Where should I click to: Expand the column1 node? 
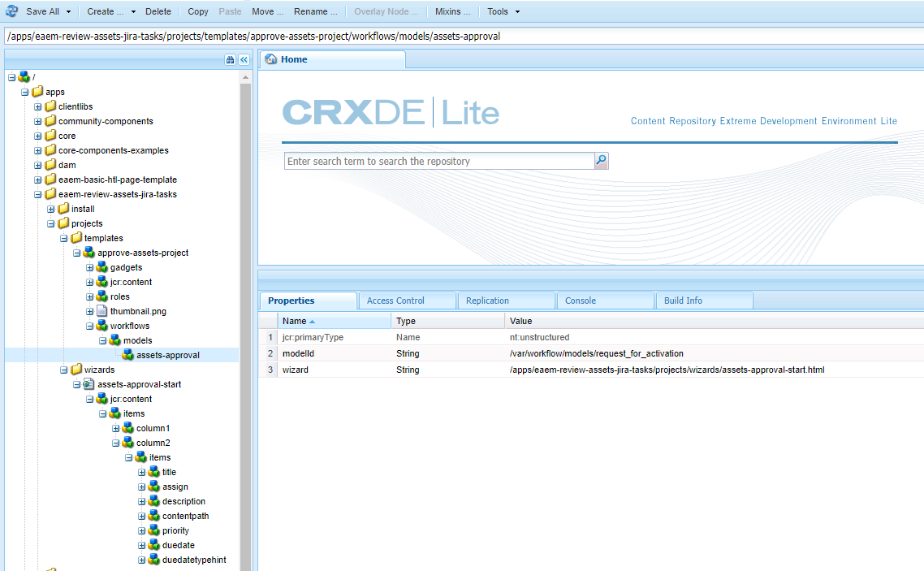115,428
